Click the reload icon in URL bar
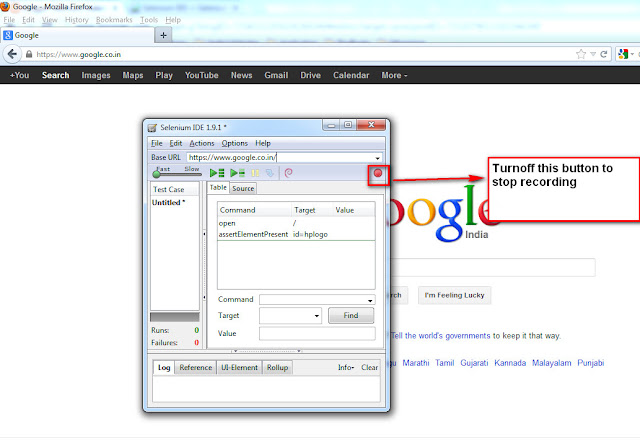The image size is (640, 442). click(604, 54)
